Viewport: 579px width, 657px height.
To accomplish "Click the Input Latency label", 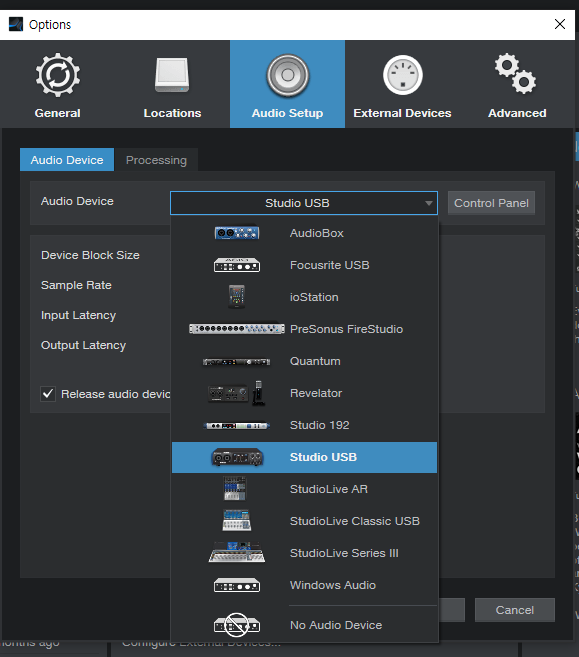I will tap(78, 315).
